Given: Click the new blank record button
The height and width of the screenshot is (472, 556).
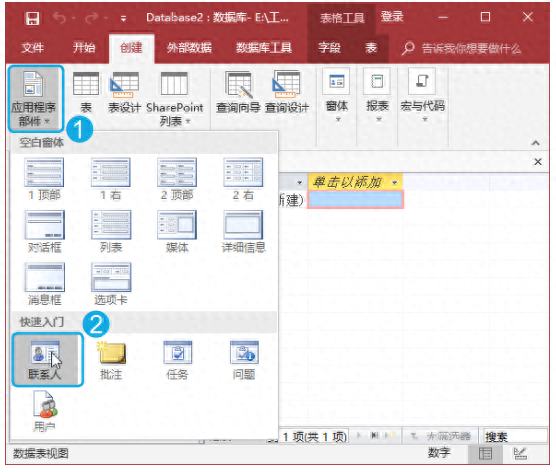Looking at the screenshot, I should [x=390, y=435].
